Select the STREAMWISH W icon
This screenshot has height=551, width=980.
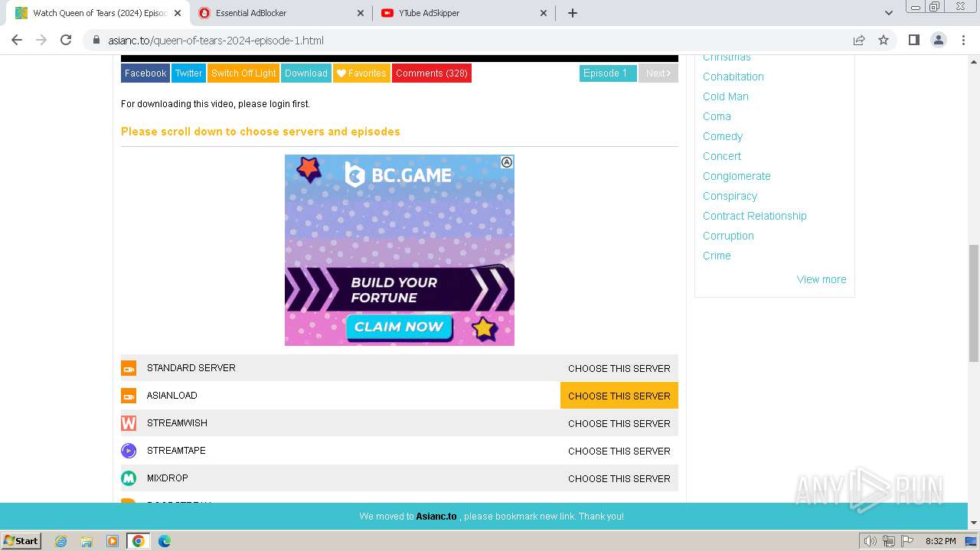[129, 423]
